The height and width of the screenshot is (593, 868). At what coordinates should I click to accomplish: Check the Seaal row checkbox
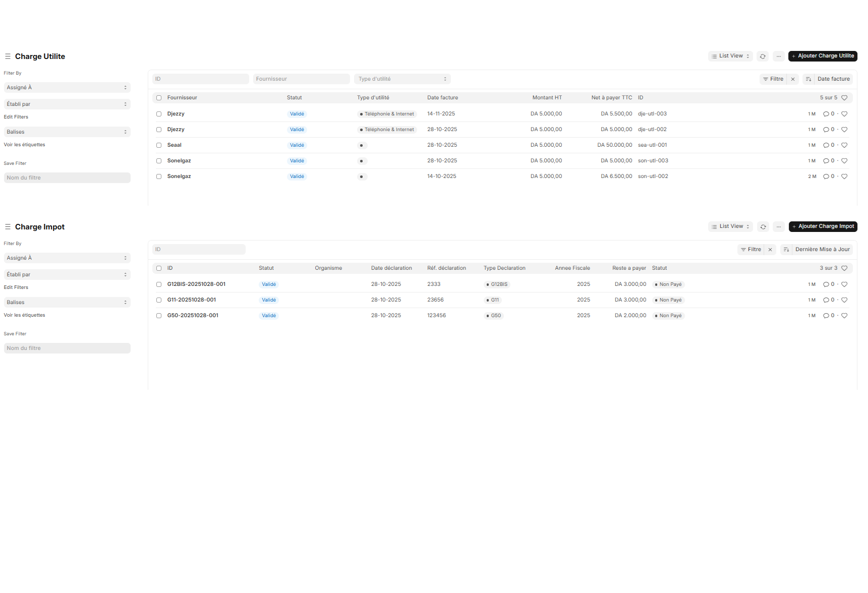pyautogui.click(x=159, y=145)
